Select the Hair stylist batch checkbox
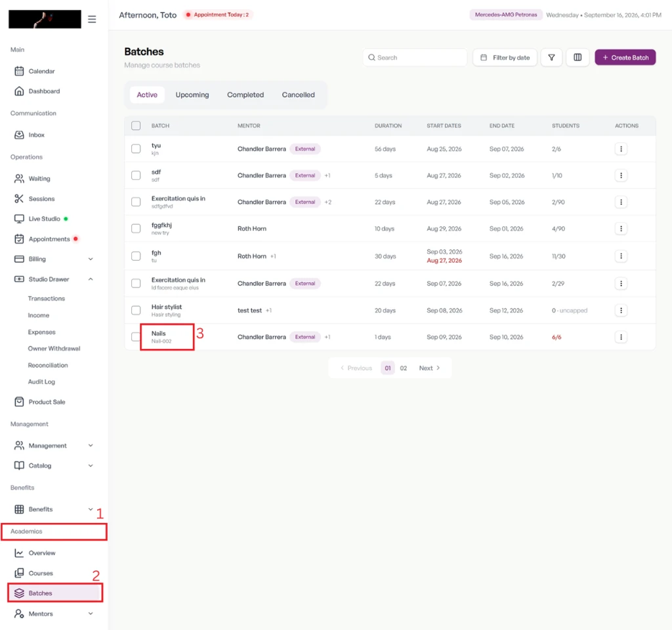Image resolution: width=672 pixels, height=630 pixels. coord(136,310)
